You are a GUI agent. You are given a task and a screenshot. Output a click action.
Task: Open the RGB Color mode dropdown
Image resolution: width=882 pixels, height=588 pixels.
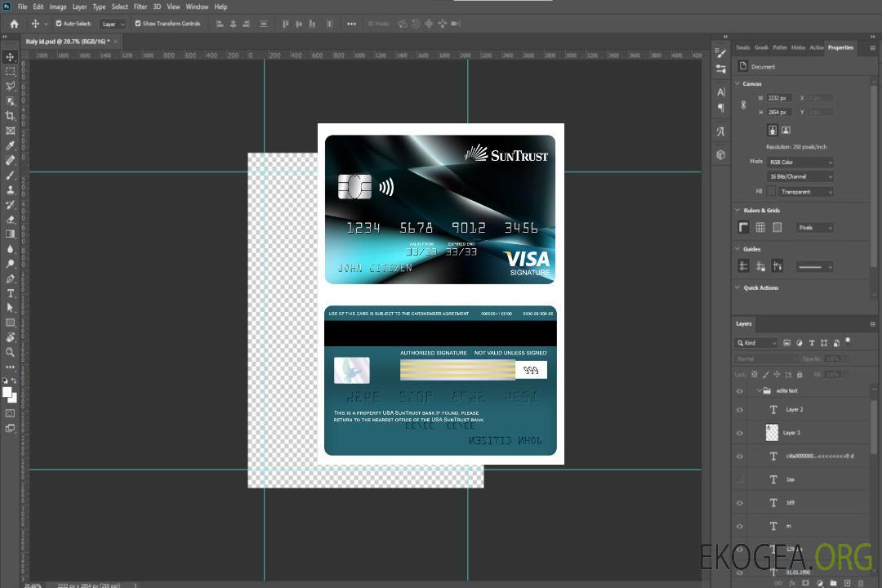[800, 162]
